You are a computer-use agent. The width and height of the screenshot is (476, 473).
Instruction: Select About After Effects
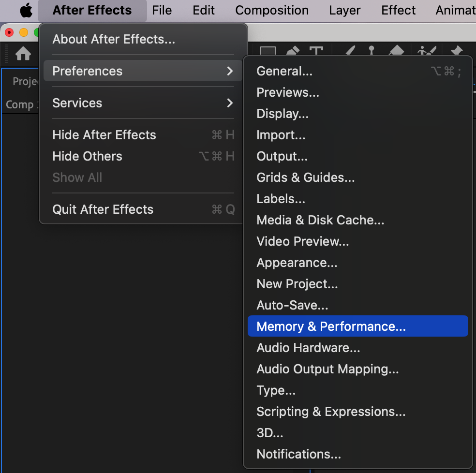(114, 39)
